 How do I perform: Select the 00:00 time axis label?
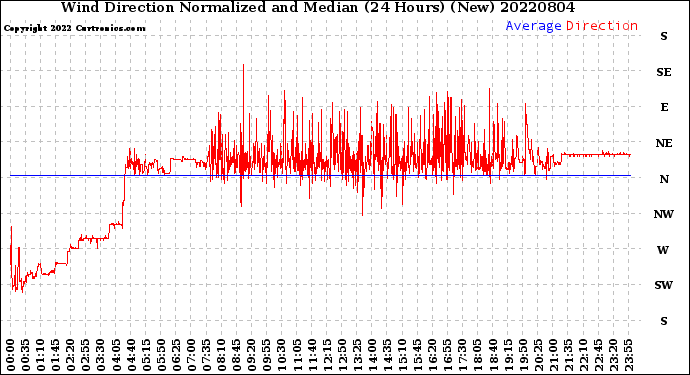coord(11,355)
